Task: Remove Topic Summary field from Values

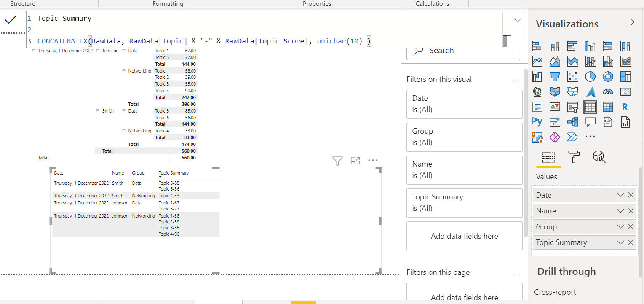Action: 631,242
